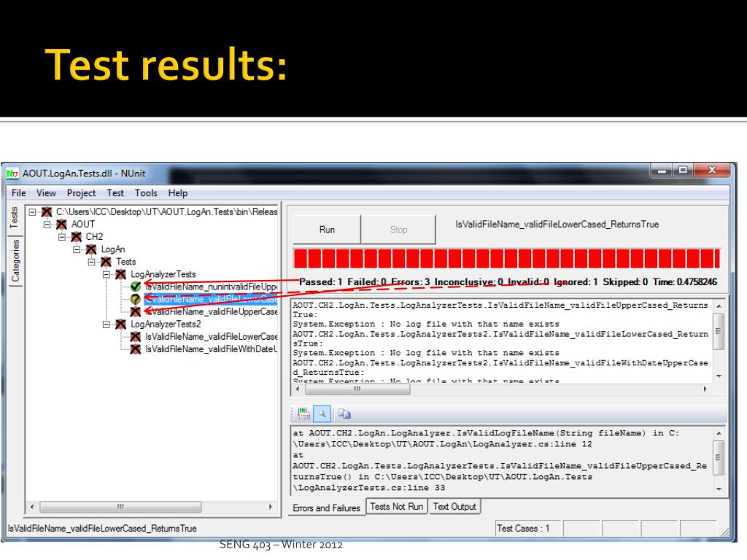Open the Tools menu
Viewport: 747px width, 560px height.
pos(146,192)
